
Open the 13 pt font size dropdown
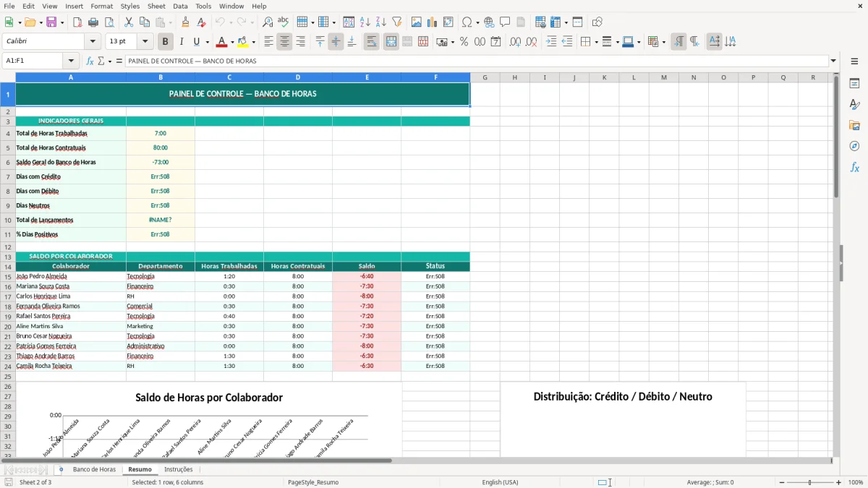pyautogui.click(x=145, y=42)
